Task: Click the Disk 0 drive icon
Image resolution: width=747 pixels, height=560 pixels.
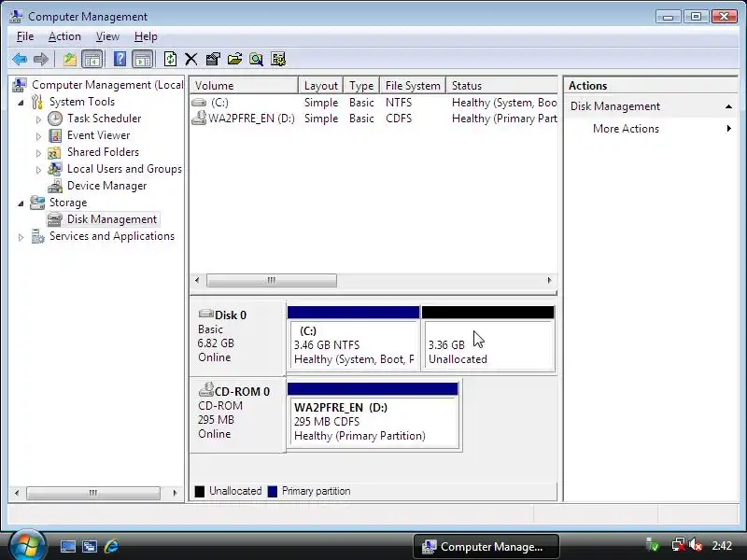Action: pos(205,314)
